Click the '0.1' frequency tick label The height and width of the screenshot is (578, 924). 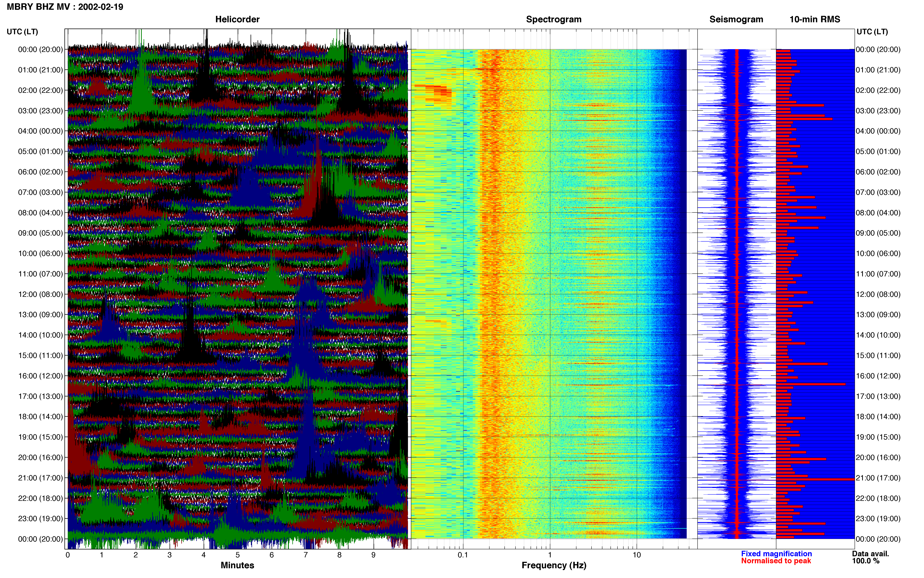pos(463,555)
